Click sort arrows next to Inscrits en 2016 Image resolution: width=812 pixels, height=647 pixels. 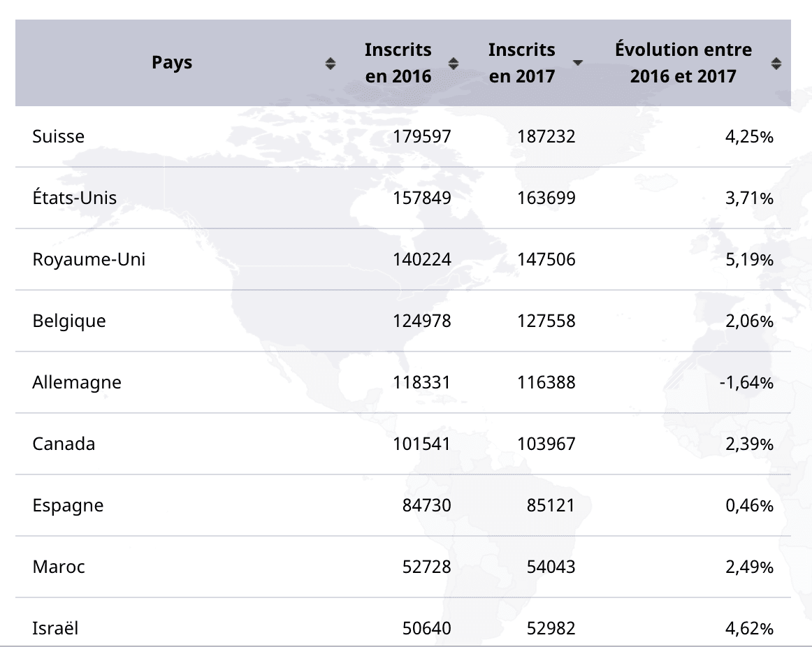(x=454, y=64)
